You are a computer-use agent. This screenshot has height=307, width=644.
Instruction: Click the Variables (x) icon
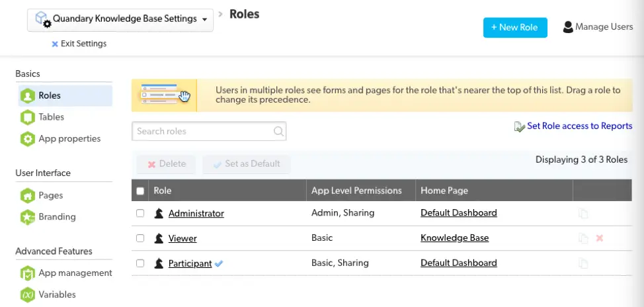[28, 294]
